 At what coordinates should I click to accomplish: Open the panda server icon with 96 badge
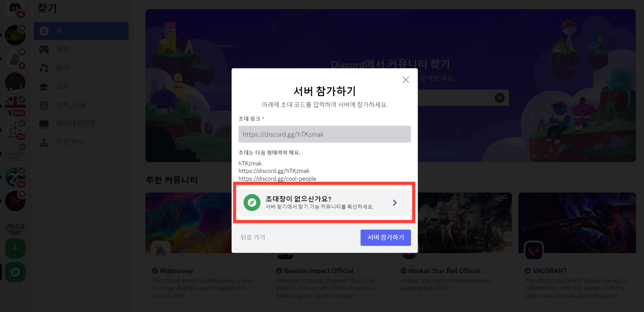pyautogui.click(x=15, y=177)
